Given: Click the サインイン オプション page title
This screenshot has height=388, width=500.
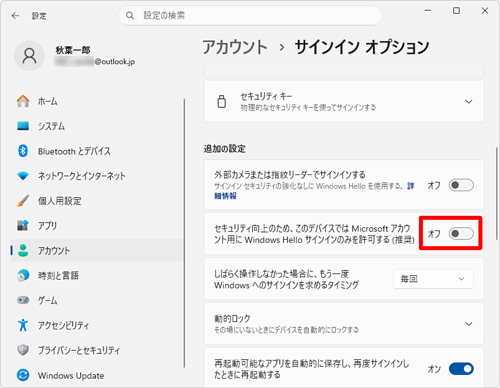Looking at the screenshot, I should coord(362,47).
